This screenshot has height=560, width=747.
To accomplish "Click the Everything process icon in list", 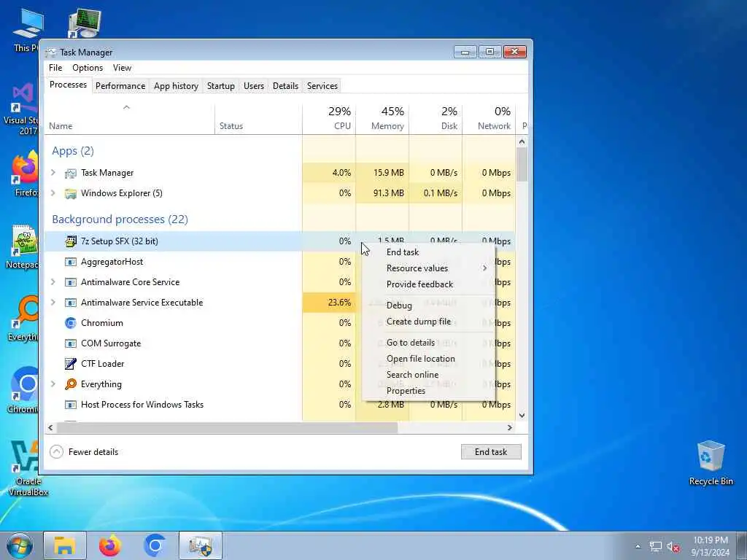I will [71, 384].
